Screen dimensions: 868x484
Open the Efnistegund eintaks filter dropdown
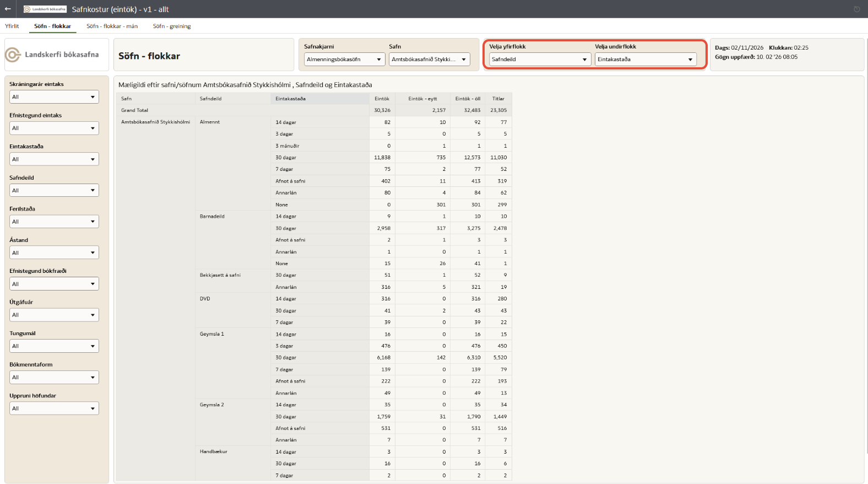[54, 128]
